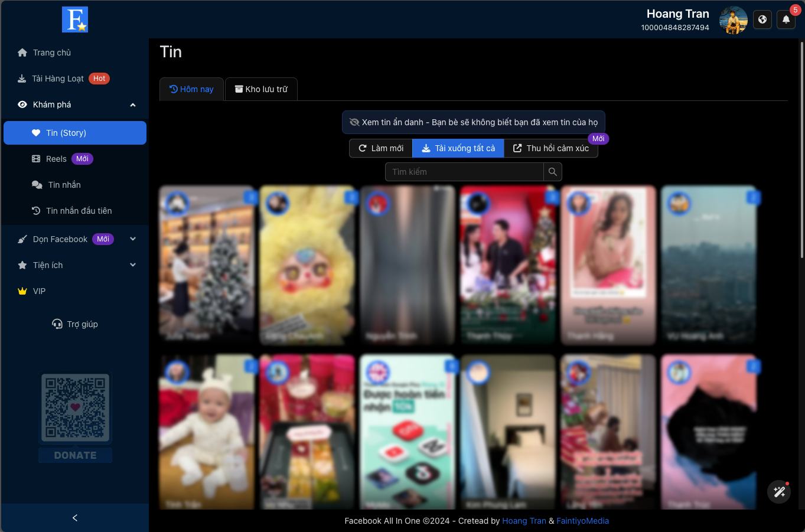Open Tin nhắn via the chat bubbles icon
Screen dimensions: 805x532
37,185
